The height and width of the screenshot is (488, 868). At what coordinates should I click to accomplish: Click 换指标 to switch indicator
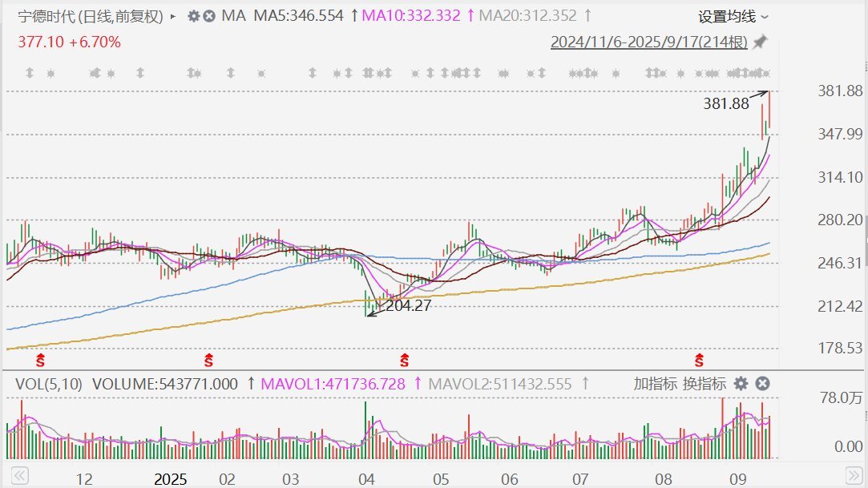[x=704, y=384]
